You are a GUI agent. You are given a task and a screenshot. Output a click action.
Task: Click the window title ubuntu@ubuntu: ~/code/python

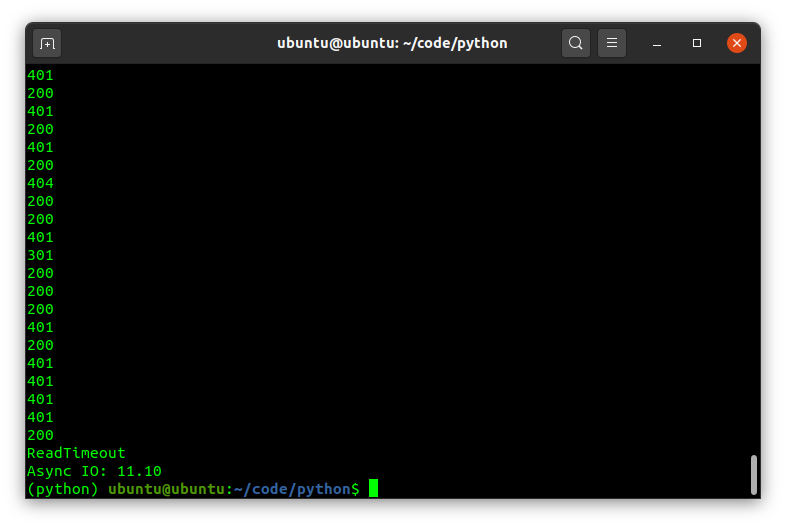(392, 43)
